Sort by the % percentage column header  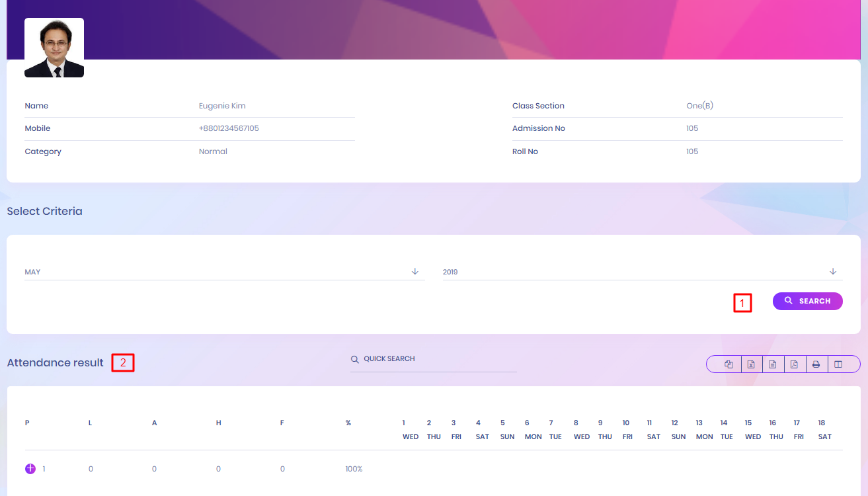tap(348, 423)
